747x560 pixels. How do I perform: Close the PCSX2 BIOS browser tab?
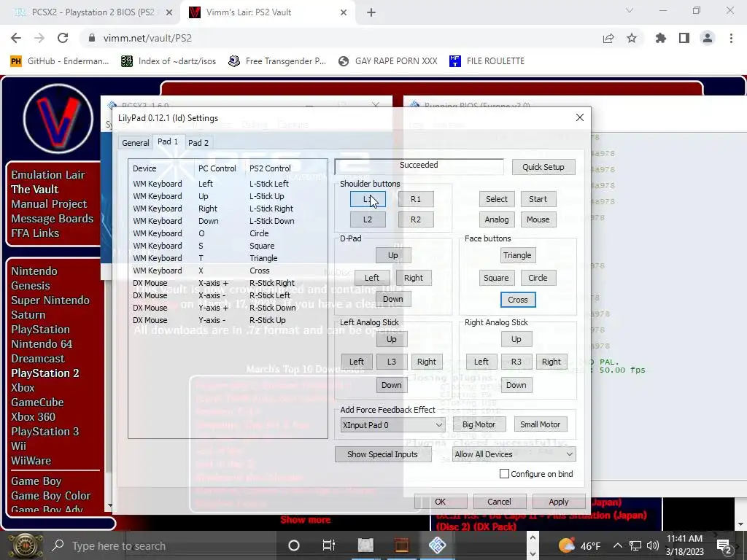click(169, 12)
